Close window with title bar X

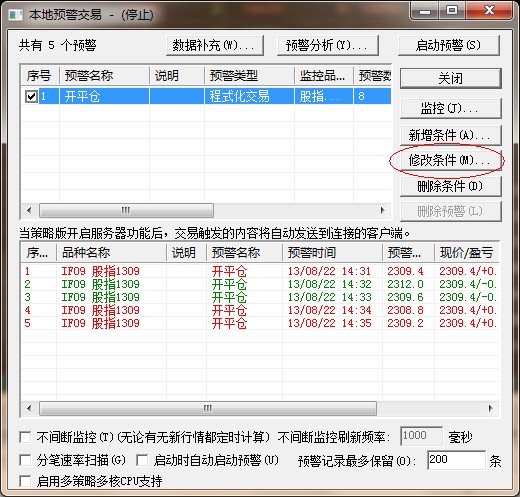(x=489, y=11)
